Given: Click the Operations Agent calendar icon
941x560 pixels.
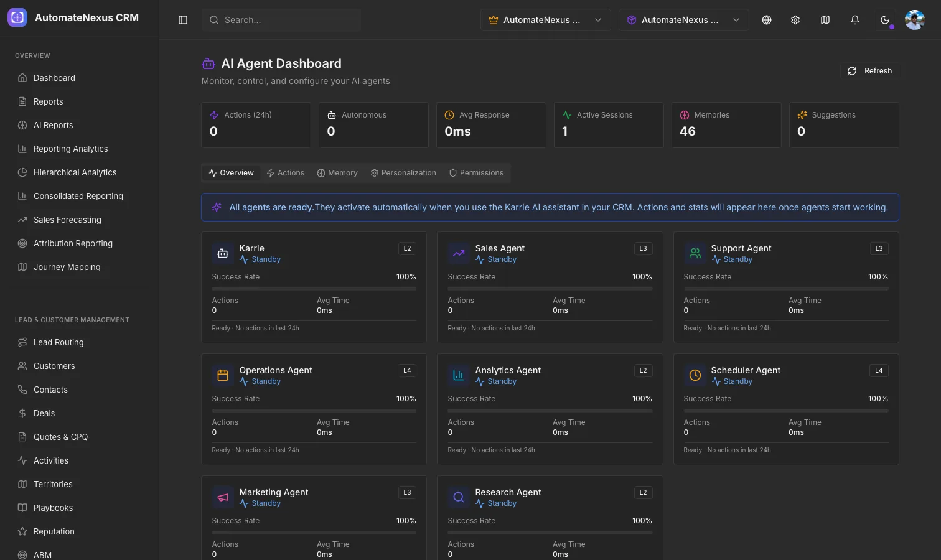Looking at the screenshot, I should 223,375.
